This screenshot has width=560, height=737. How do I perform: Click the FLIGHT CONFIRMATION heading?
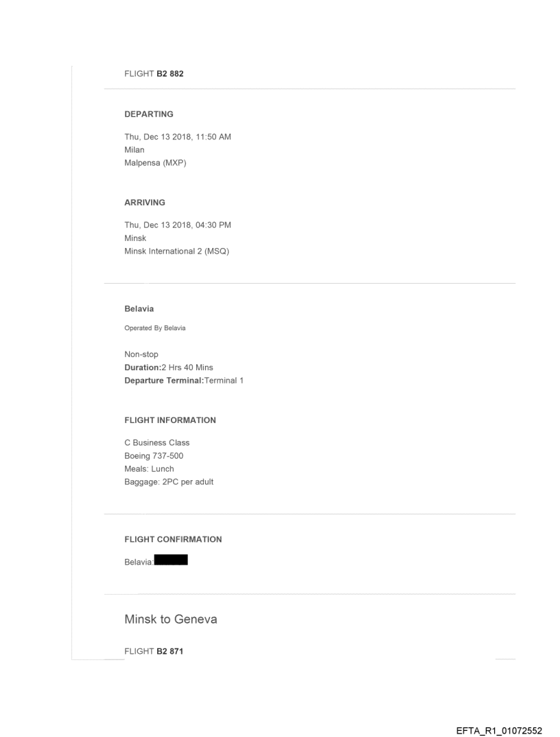(x=173, y=539)
